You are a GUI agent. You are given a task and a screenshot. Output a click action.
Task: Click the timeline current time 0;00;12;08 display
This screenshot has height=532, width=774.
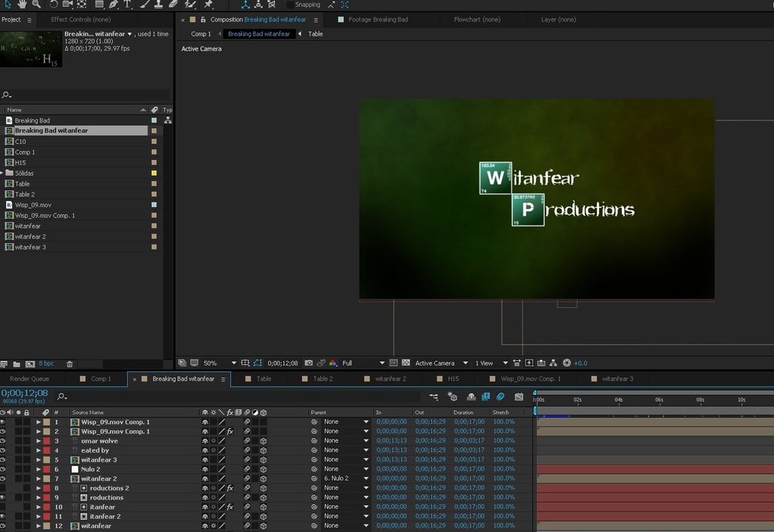click(x=24, y=393)
